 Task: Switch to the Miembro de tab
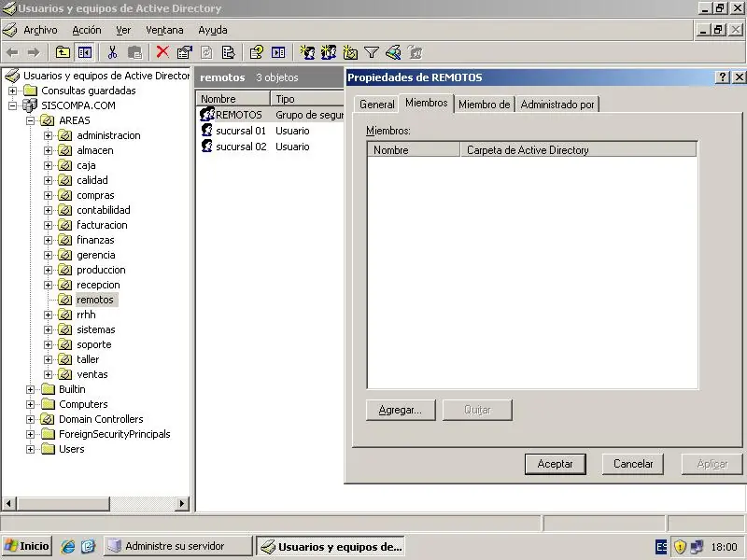(484, 105)
